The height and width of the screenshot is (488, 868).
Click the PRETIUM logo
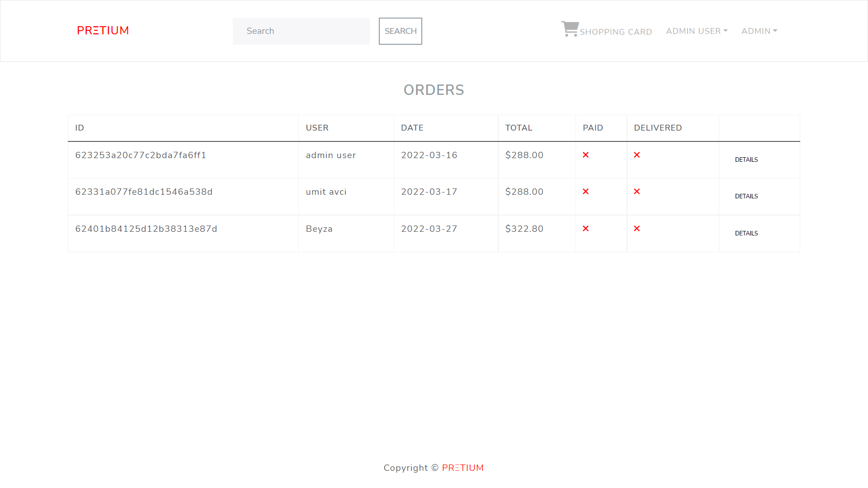pyautogui.click(x=103, y=31)
